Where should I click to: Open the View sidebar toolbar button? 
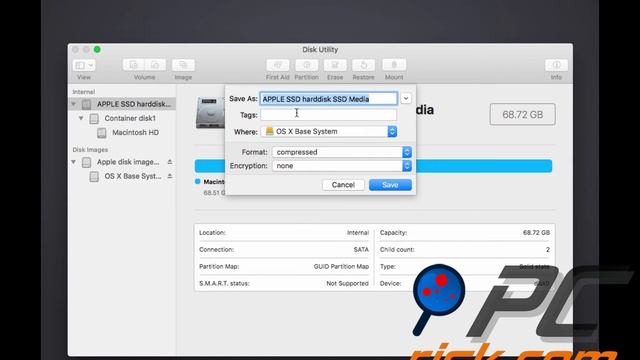coord(84,65)
